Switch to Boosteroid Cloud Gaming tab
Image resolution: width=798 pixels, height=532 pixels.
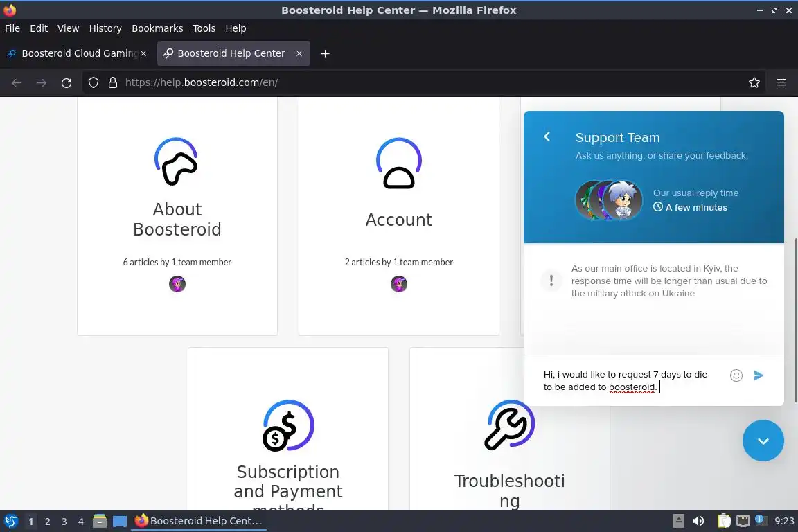pos(76,53)
